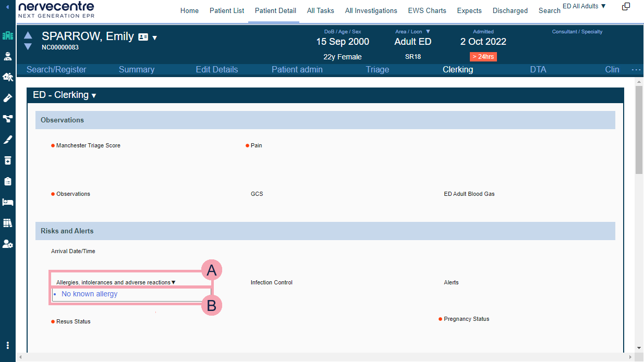The image size is (644, 362).
Task: Expand the ED - Clerking dropdown
Action: point(94,96)
